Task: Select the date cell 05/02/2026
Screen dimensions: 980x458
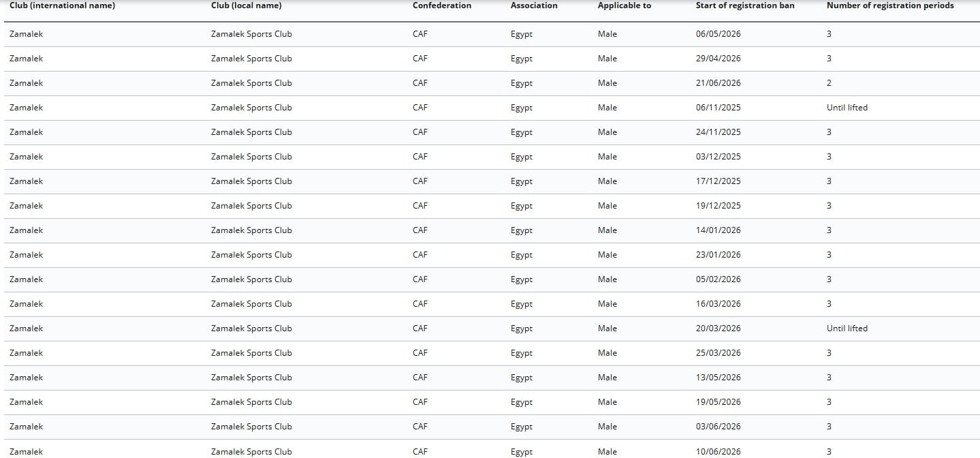Action: tap(718, 279)
